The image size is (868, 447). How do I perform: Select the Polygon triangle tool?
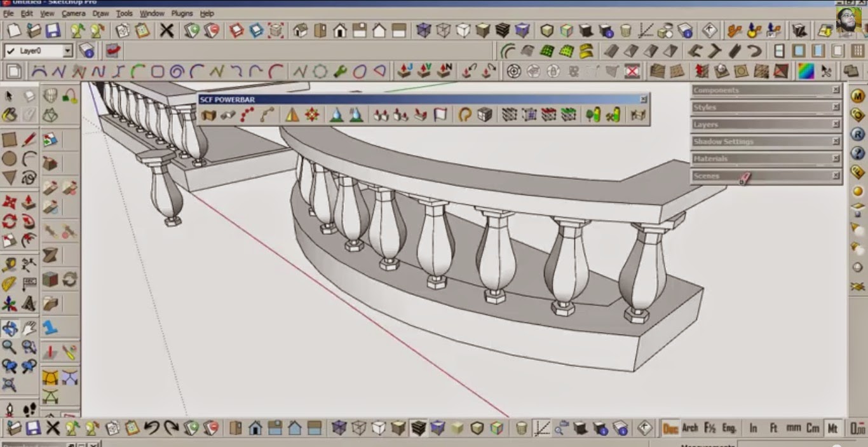click(x=9, y=178)
